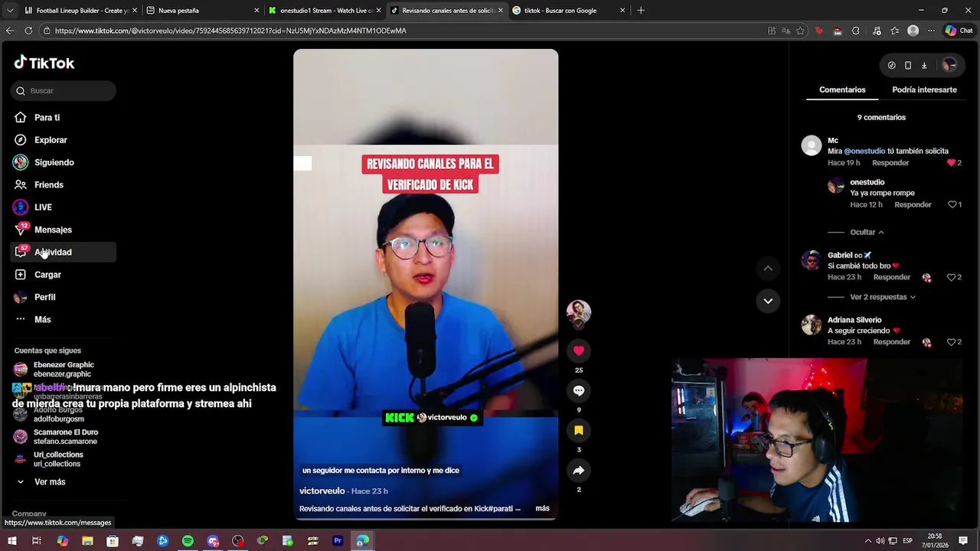Open your Perfil page
This screenshot has height=551, width=980.
tap(64, 297)
